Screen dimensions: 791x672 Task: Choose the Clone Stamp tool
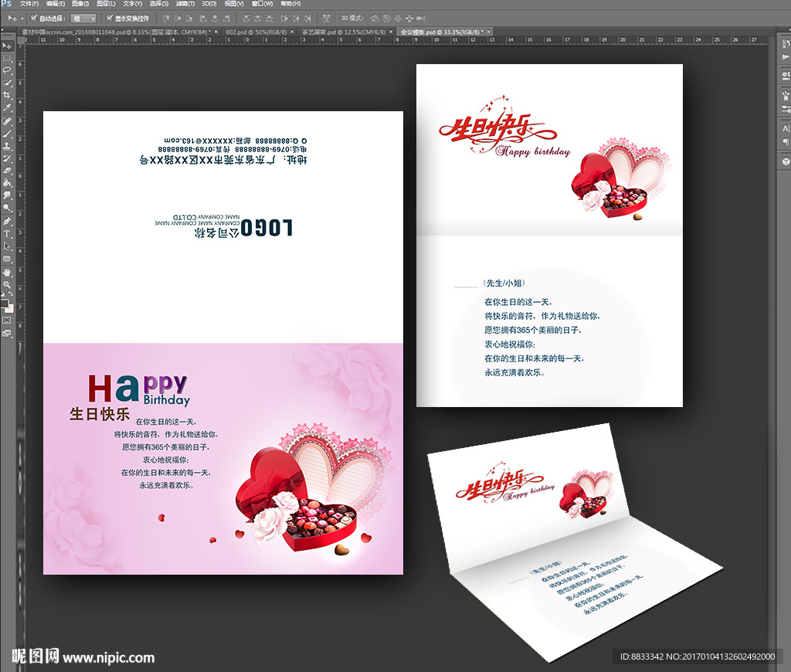click(x=7, y=145)
